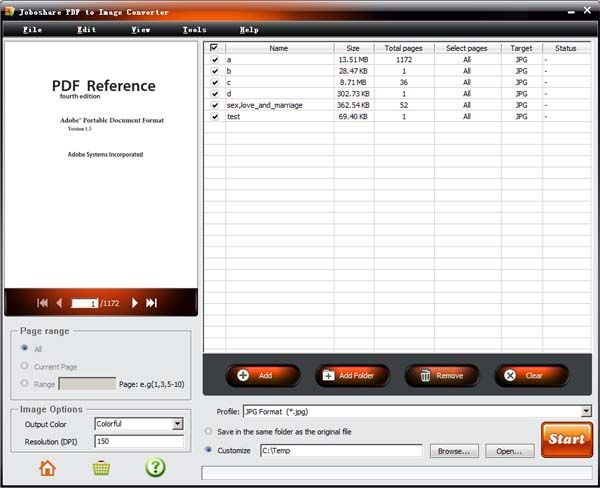Viewport: 600px width, 488px height.
Task: Click the output path field C:\Temp
Action: tap(341, 450)
